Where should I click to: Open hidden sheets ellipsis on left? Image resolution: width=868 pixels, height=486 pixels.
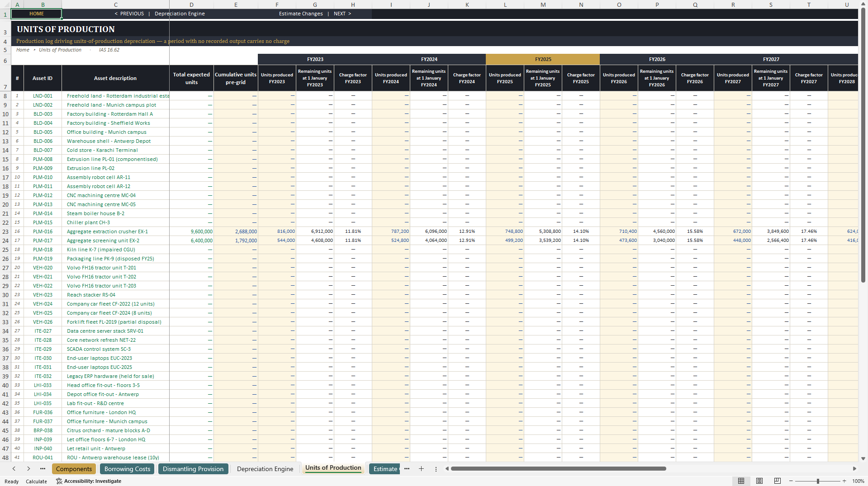(43, 469)
